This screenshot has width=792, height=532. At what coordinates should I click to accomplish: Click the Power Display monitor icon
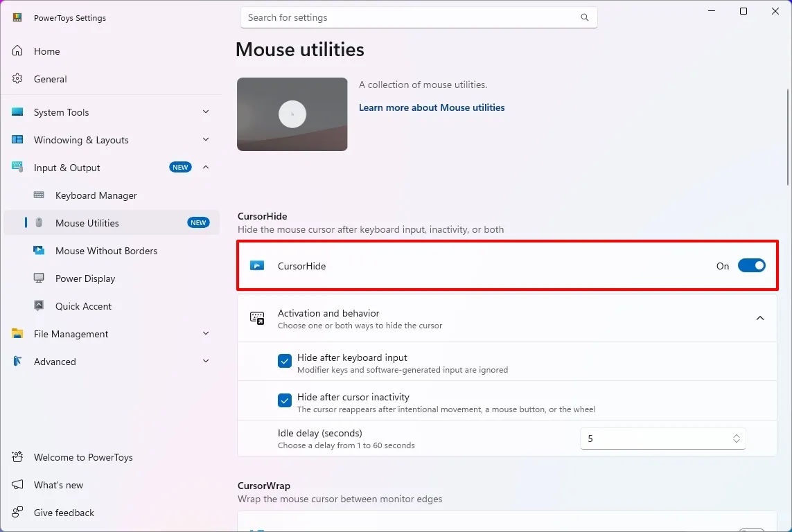coord(39,278)
